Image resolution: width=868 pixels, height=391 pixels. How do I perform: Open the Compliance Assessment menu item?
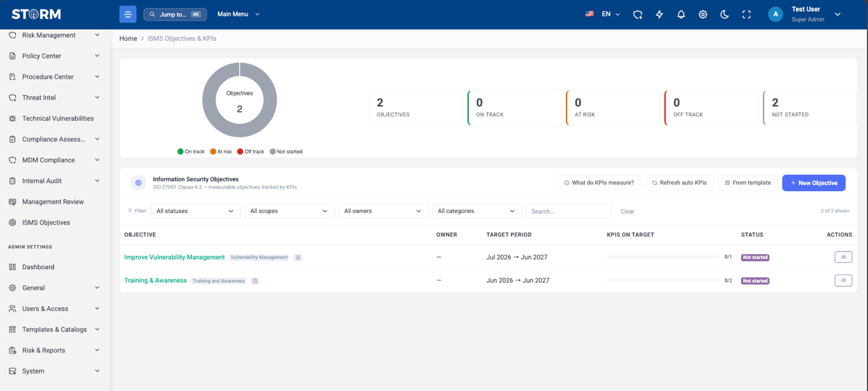point(55,139)
